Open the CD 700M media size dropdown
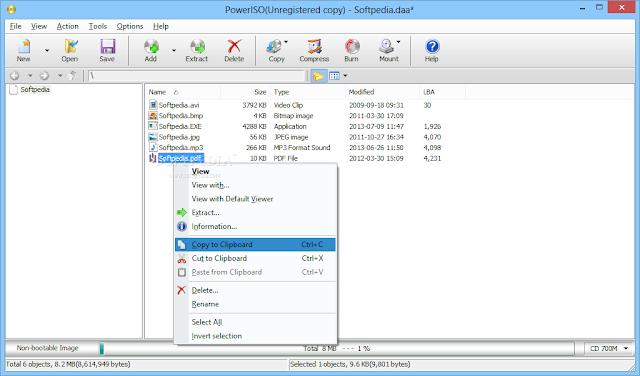The width and height of the screenshot is (640, 376). point(609,349)
